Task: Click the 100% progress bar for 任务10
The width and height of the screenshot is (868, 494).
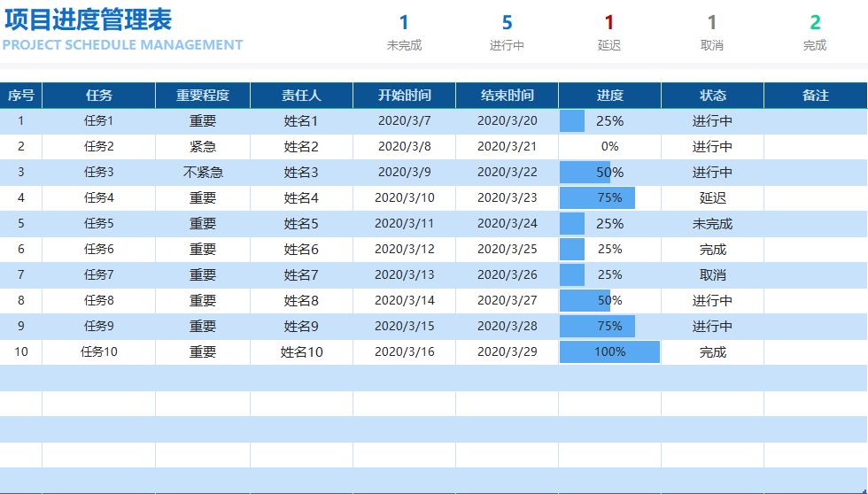Action: [609, 351]
